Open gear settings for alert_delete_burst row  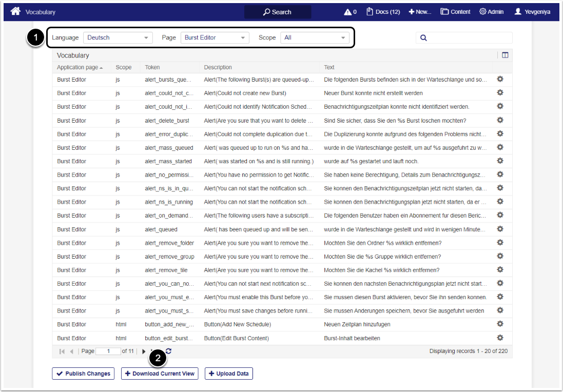click(500, 120)
